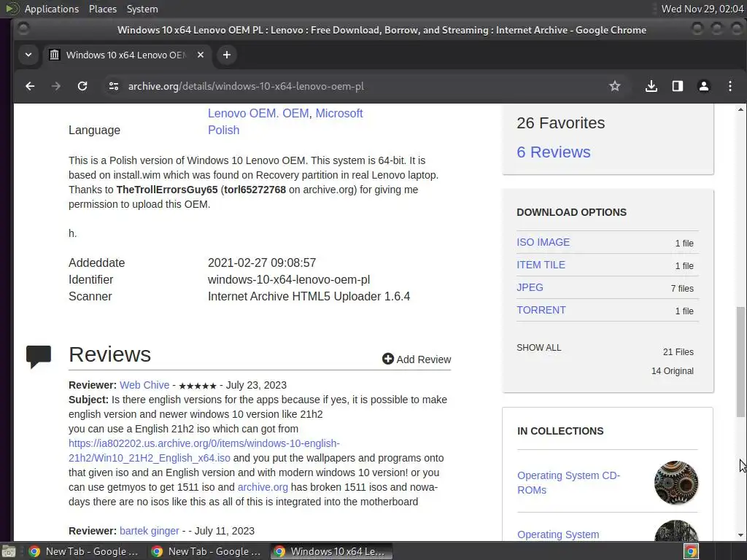The width and height of the screenshot is (747, 560).
Task: Click the page vertical scrollbar thumb
Action: (740, 362)
